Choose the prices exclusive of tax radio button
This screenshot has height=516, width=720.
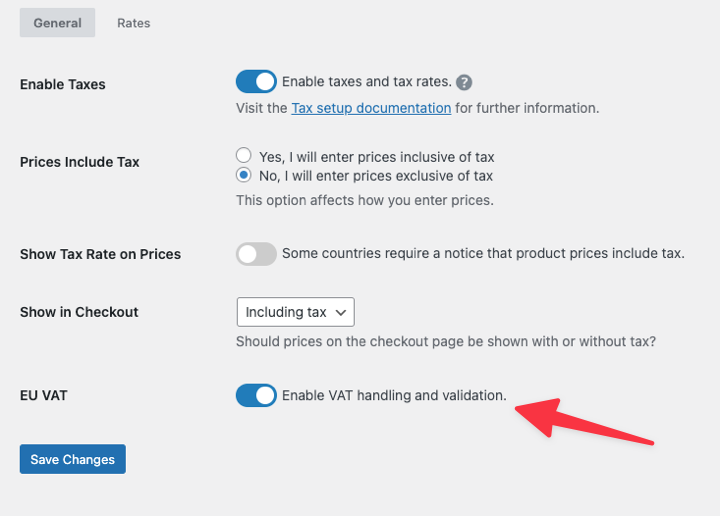pyautogui.click(x=243, y=175)
